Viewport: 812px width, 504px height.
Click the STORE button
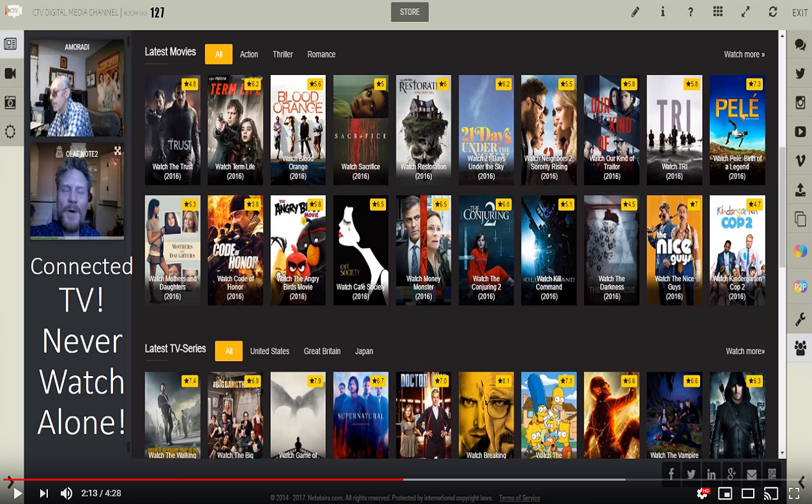[x=410, y=12]
